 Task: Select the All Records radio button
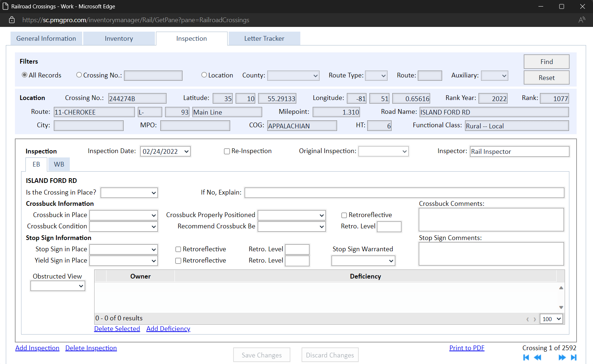pyautogui.click(x=24, y=75)
